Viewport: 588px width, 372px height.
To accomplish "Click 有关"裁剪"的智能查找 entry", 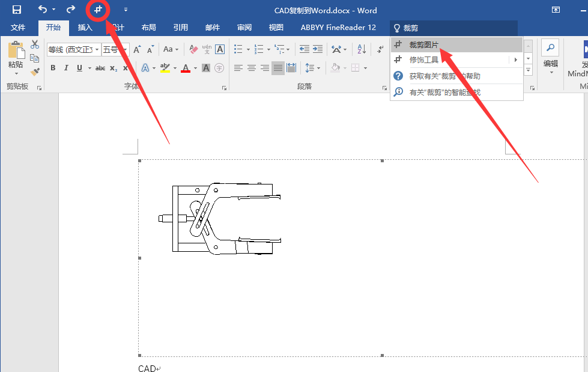I will (x=456, y=92).
